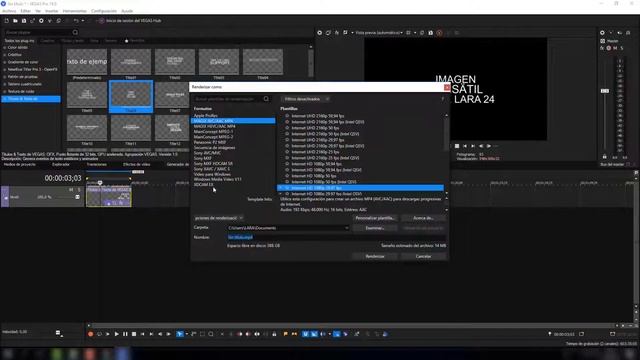Switch to the Transiciones tab
Screen dimensions: 640x360
coord(96,164)
